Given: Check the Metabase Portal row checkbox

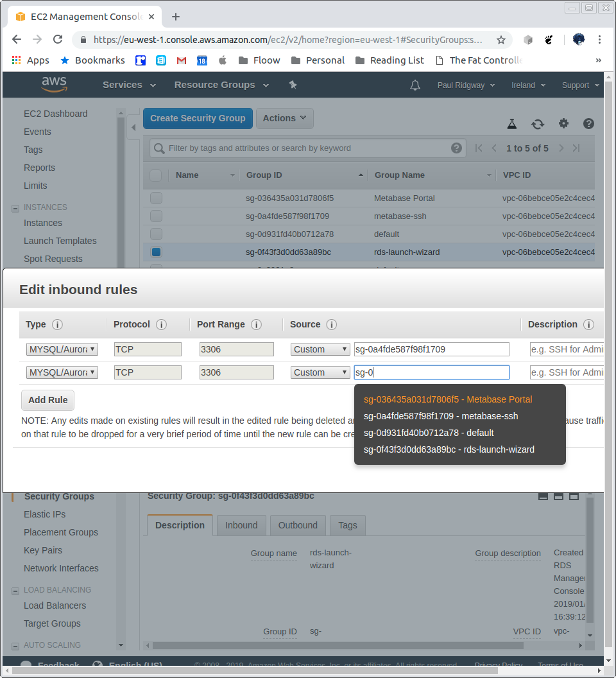Looking at the screenshot, I should 156,198.
